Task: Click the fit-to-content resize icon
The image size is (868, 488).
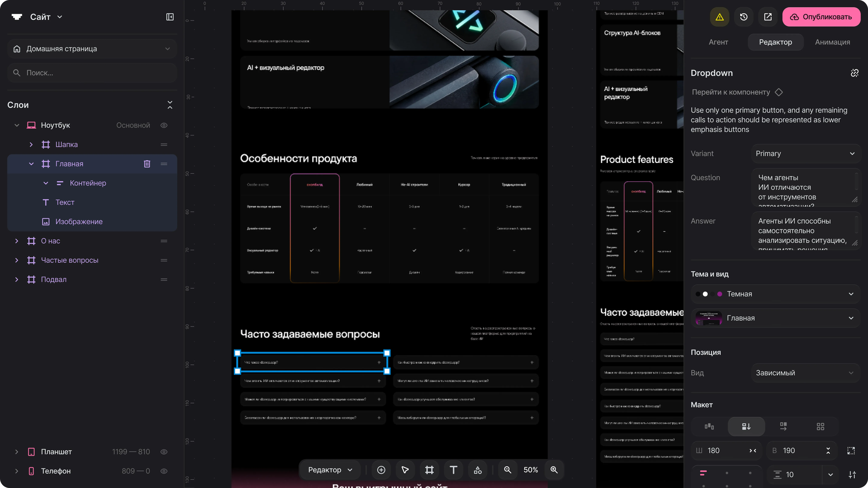Action: (851, 451)
